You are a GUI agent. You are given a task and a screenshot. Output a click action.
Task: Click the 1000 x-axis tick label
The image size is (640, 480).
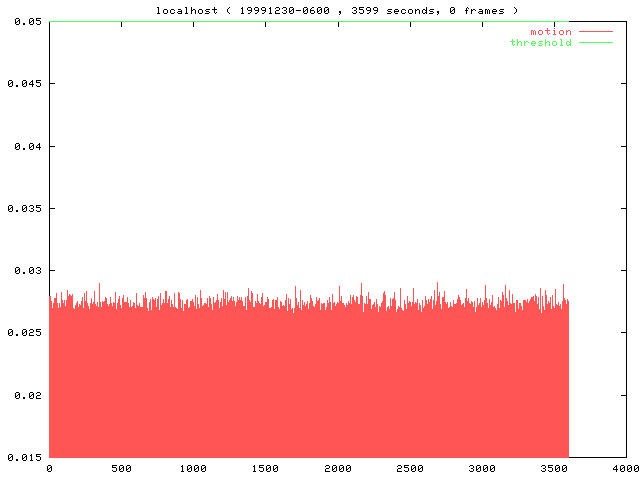point(193,468)
